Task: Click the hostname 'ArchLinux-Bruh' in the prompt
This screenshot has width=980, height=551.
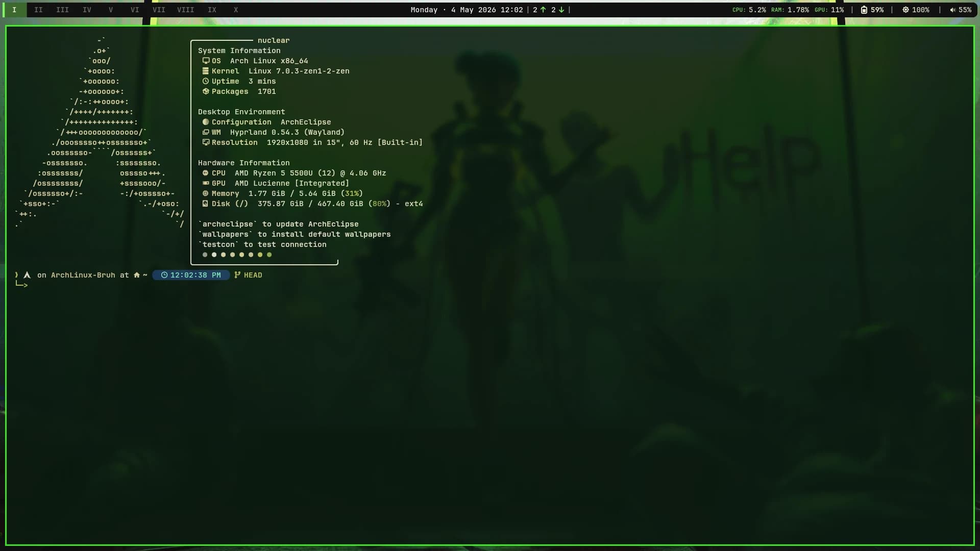Action: pos(83,275)
